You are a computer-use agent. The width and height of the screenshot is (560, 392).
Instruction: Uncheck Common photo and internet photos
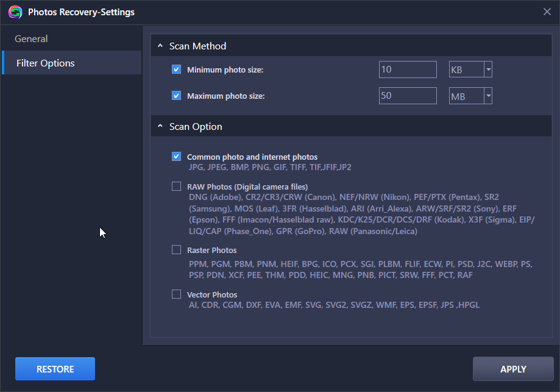[x=176, y=155]
